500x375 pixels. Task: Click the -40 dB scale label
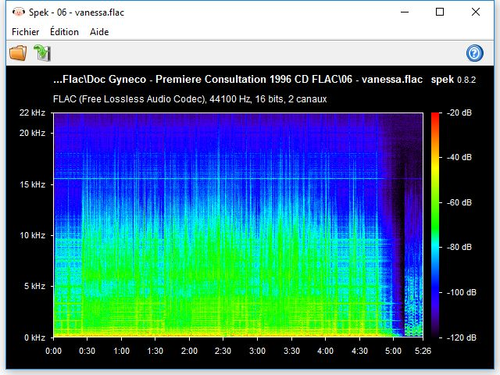tap(459, 157)
